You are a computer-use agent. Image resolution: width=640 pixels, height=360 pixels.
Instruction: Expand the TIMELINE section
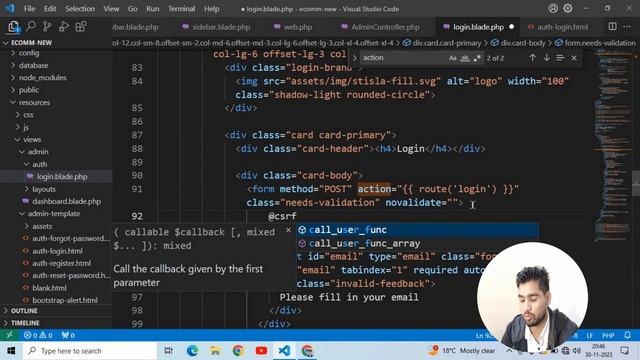click(56, 323)
